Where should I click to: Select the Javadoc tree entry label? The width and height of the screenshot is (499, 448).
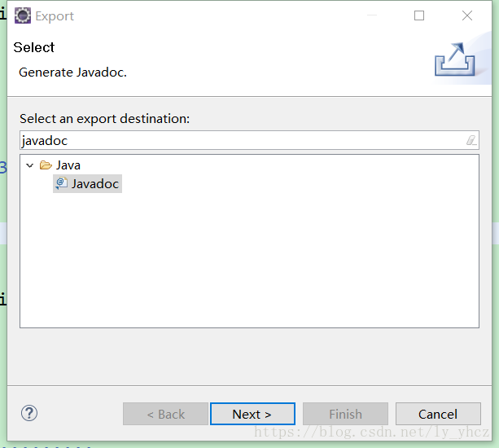coord(95,184)
